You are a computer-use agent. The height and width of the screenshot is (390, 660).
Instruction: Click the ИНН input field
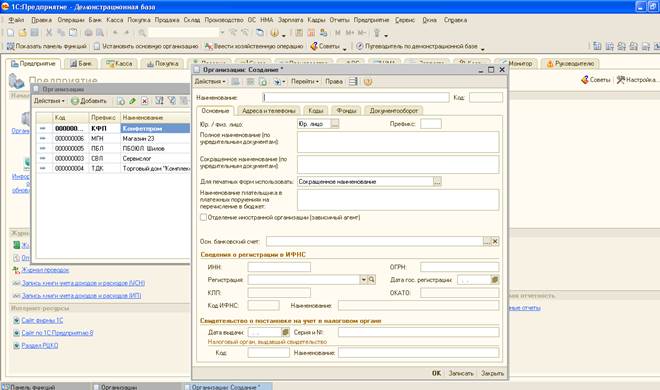[279, 267]
